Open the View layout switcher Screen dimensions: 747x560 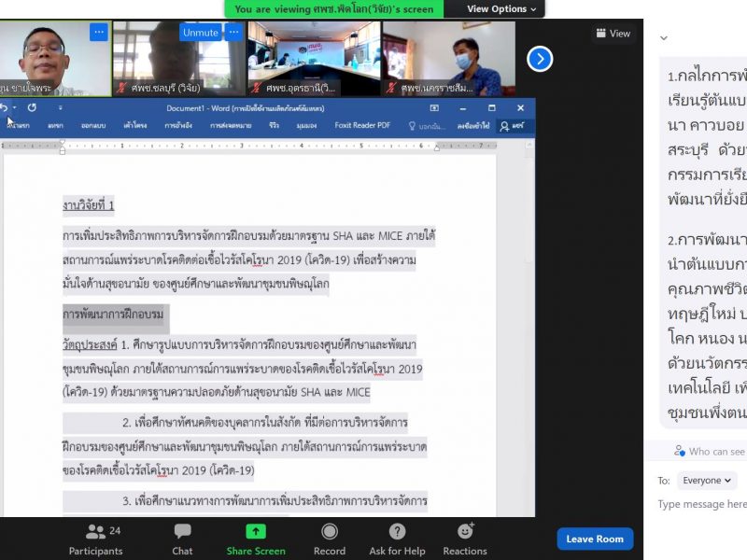(613, 34)
